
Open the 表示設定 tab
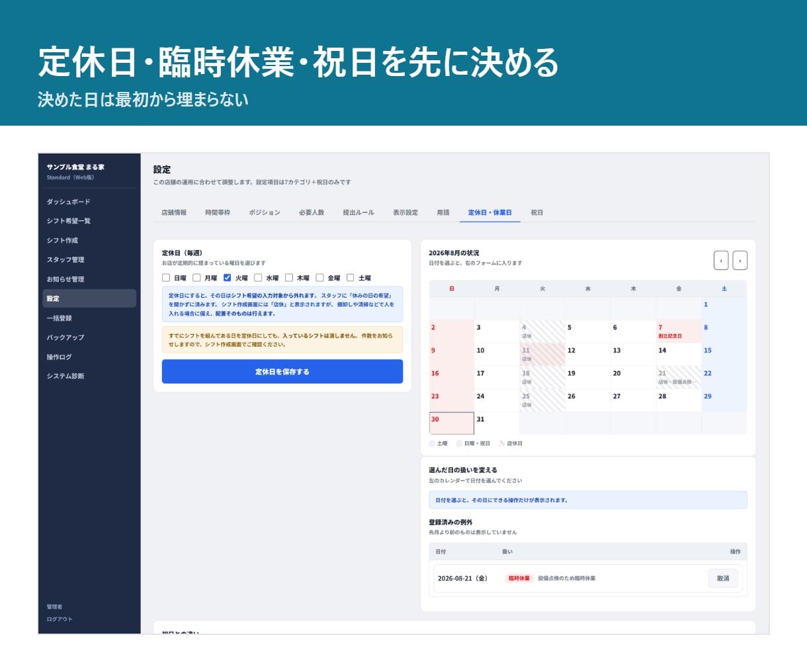click(405, 213)
